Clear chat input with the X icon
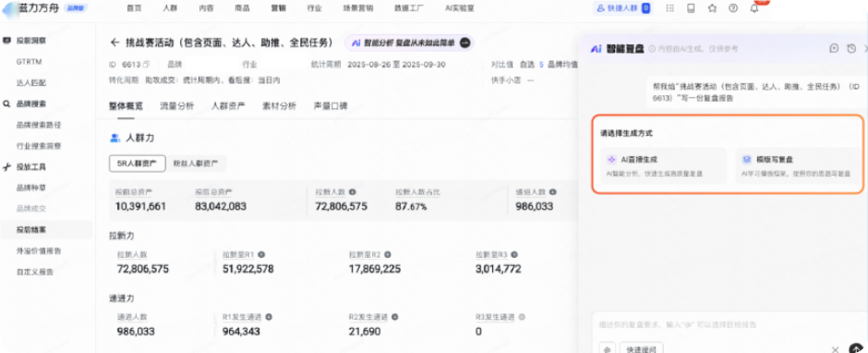 (x=836, y=349)
